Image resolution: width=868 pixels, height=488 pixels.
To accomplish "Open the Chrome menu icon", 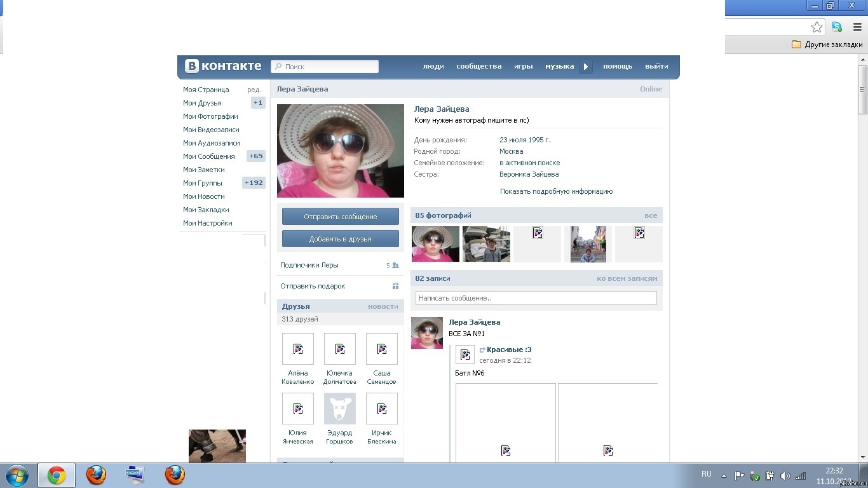I will coord(857,27).
